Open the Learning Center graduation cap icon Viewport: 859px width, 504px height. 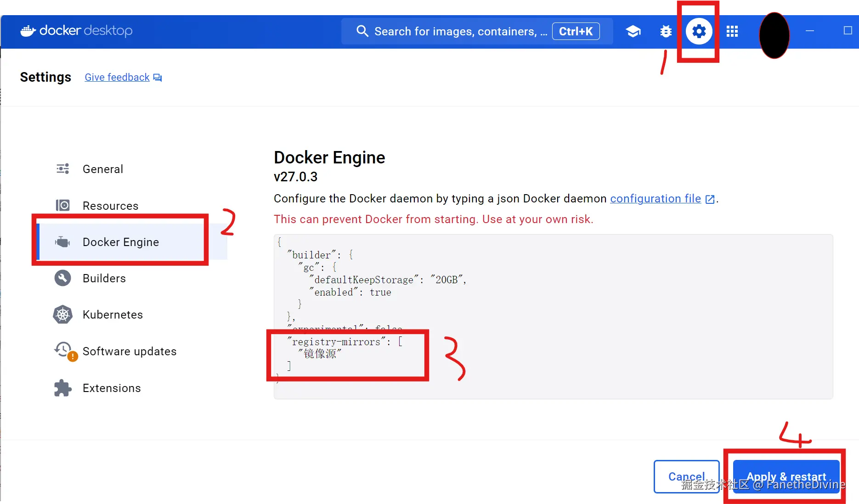633,31
